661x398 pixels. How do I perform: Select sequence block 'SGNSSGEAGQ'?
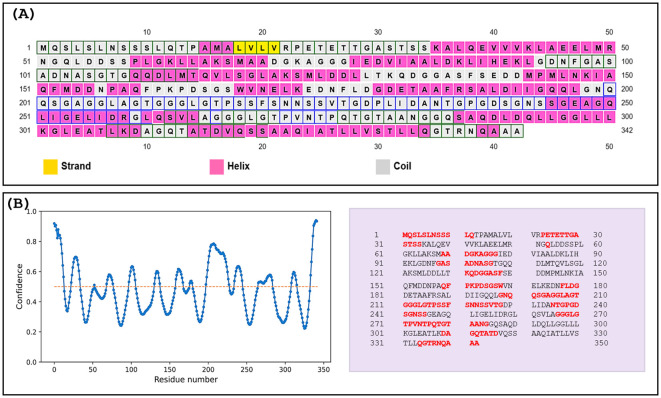click(x=426, y=315)
